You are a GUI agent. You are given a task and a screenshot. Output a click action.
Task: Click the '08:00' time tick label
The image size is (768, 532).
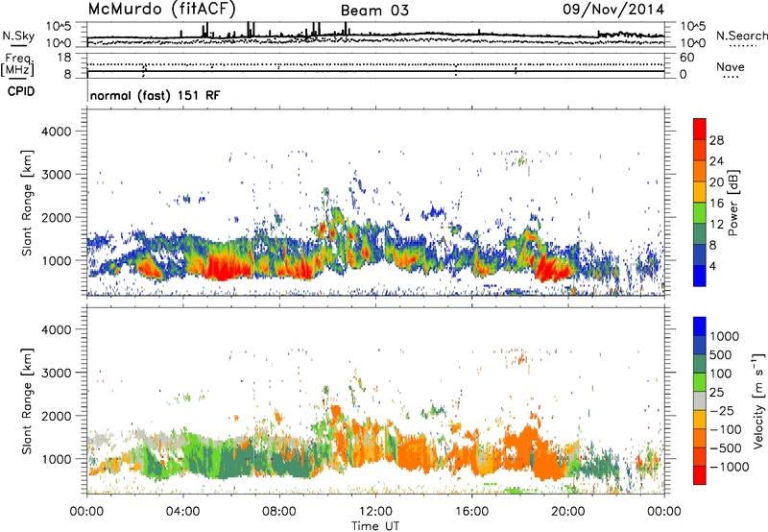[x=278, y=512]
